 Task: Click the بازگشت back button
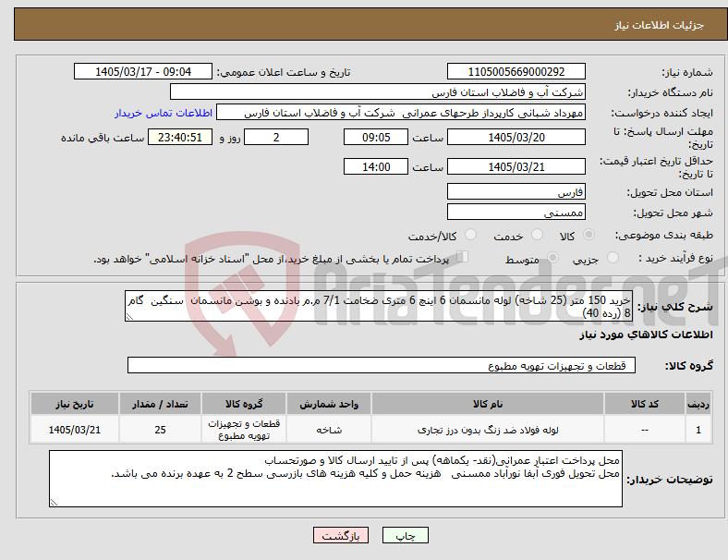click(x=341, y=535)
